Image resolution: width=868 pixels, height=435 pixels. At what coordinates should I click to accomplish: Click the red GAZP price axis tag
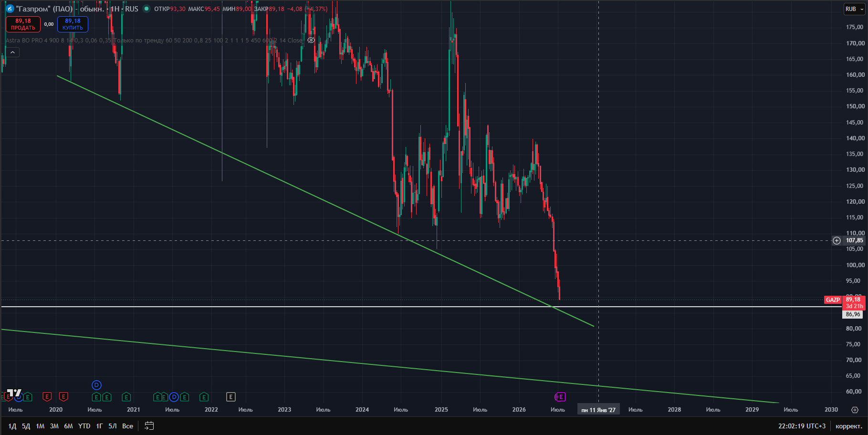point(833,300)
